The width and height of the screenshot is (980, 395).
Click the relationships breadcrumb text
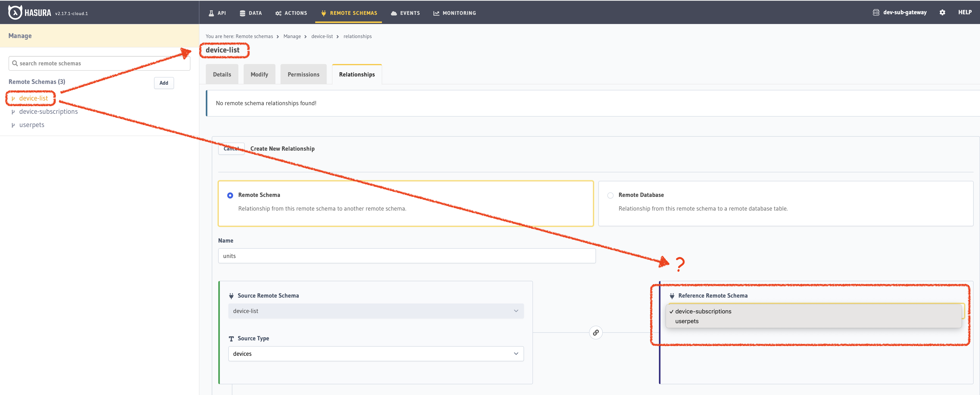point(358,36)
